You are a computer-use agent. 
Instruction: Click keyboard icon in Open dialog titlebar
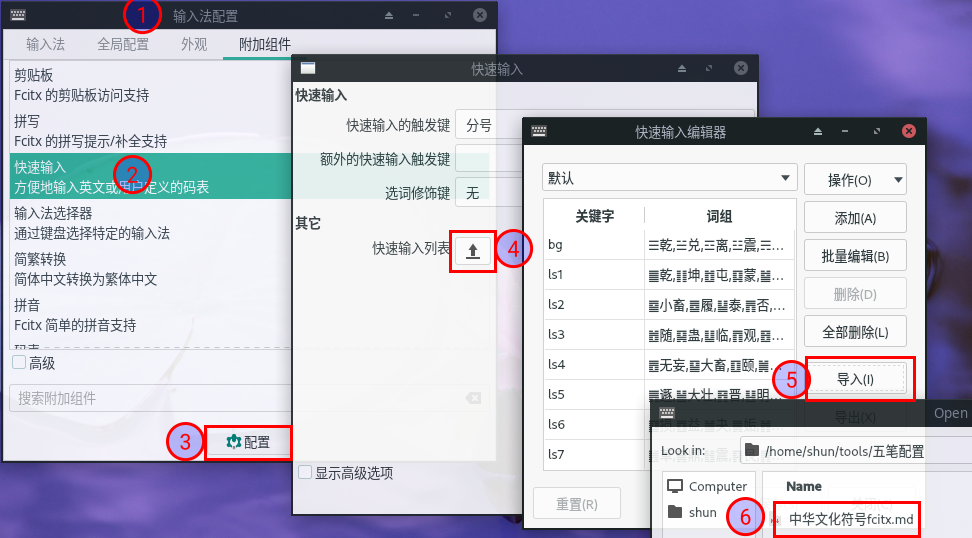pyautogui.click(x=667, y=412)
